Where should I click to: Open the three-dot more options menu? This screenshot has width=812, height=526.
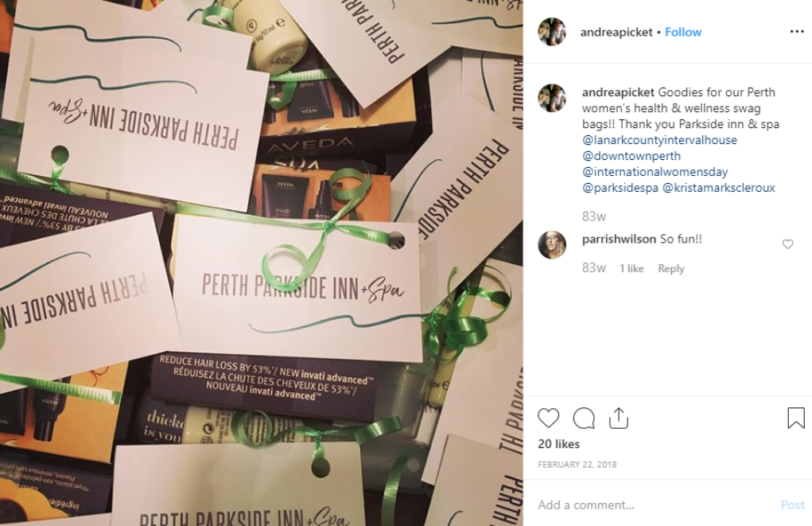point(797,32)
